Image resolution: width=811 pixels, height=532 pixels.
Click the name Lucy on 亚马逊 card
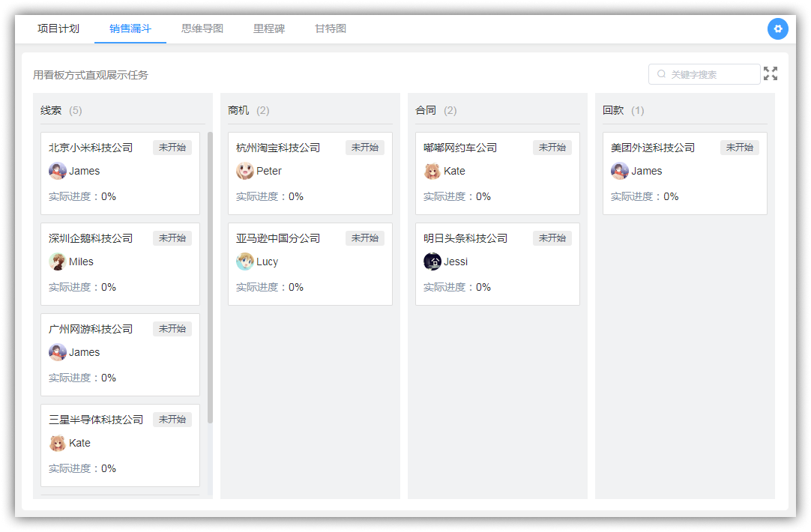(268, 262)
